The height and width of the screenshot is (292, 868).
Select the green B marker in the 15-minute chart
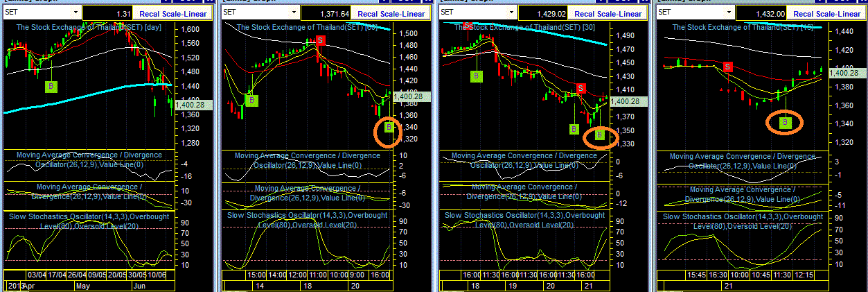pos(785,123)
